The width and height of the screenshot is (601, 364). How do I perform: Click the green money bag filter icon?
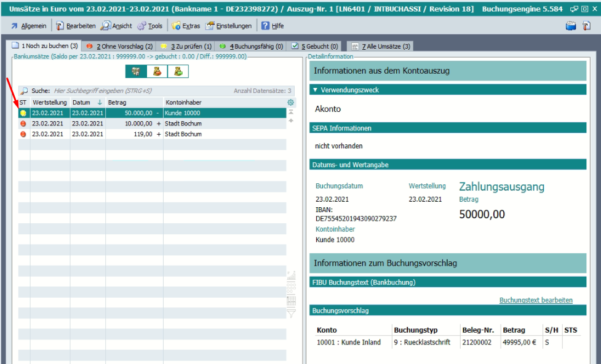(178, 71)
